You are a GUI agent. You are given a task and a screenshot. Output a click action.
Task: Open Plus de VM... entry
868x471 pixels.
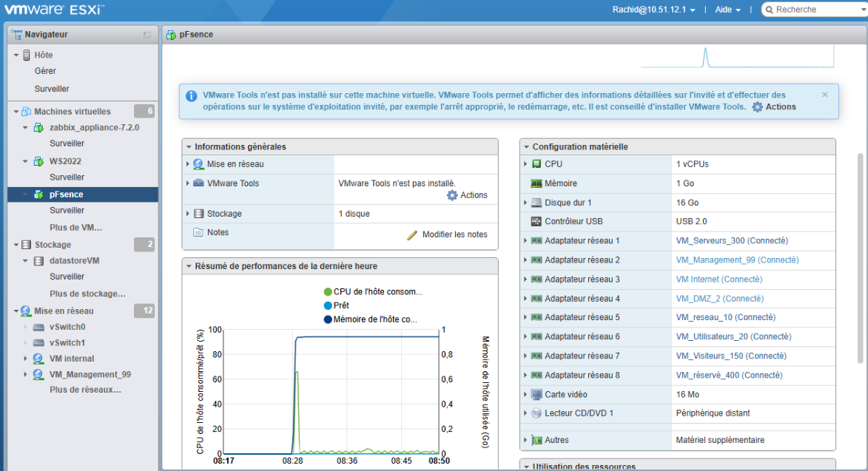click(75, 228)
